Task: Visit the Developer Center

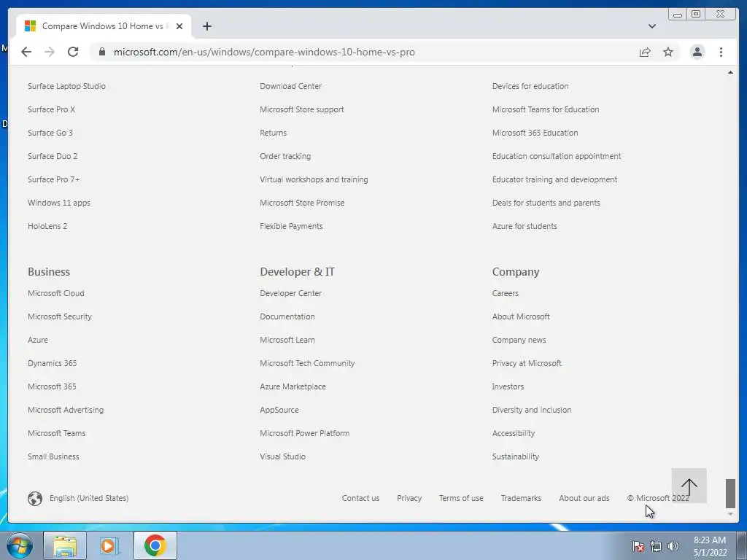Action: coord(290,293)
